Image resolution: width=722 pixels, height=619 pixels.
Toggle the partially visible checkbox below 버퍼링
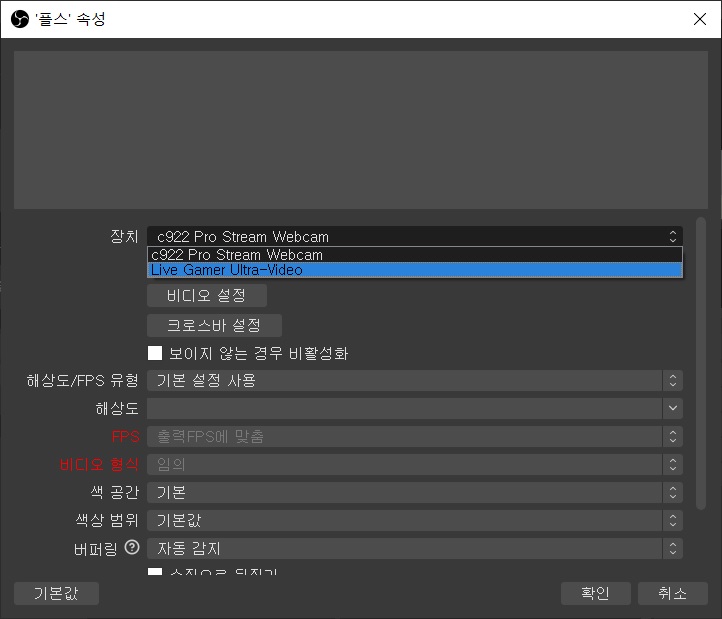click(155, 572)
